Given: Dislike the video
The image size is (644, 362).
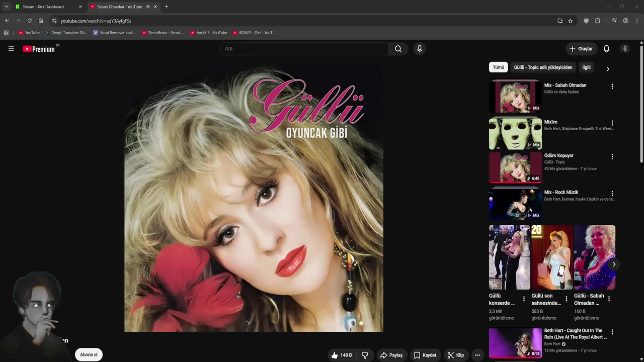Looking at the screenshot, I should 365,355.
